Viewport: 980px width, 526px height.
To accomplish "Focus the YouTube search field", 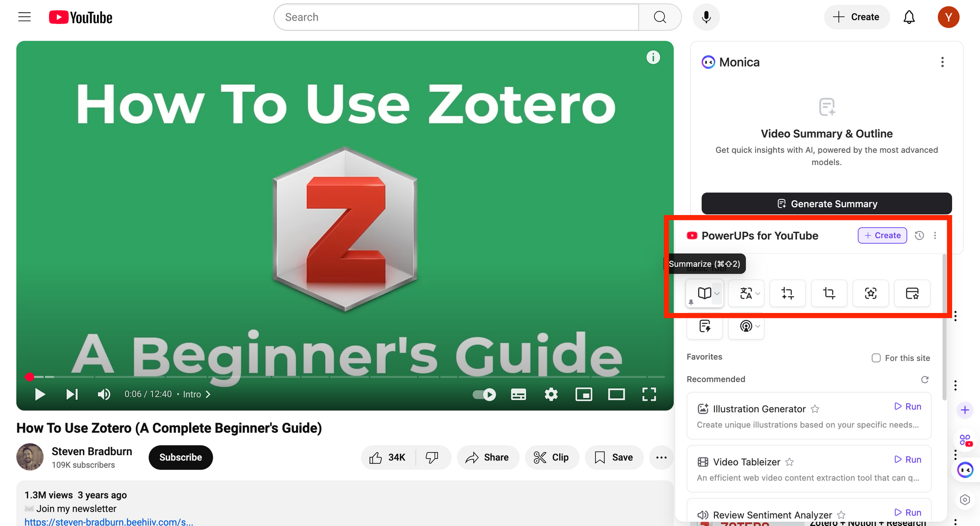I will (456, 17).
